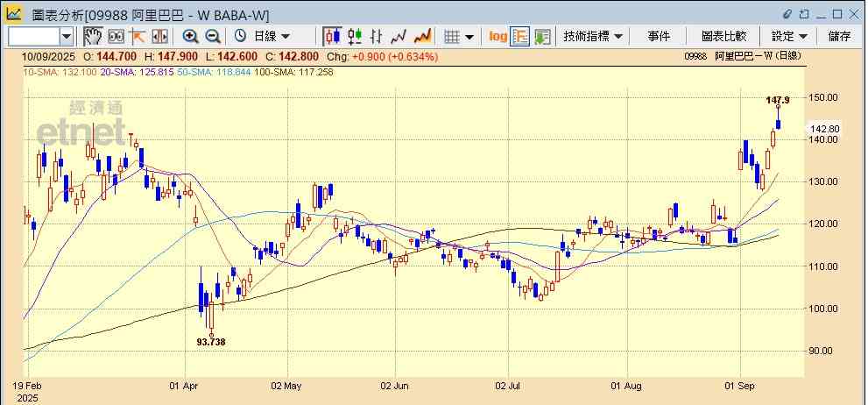Click the current price tag 142.80
The image size is (868, 405).
coord(824,129)
